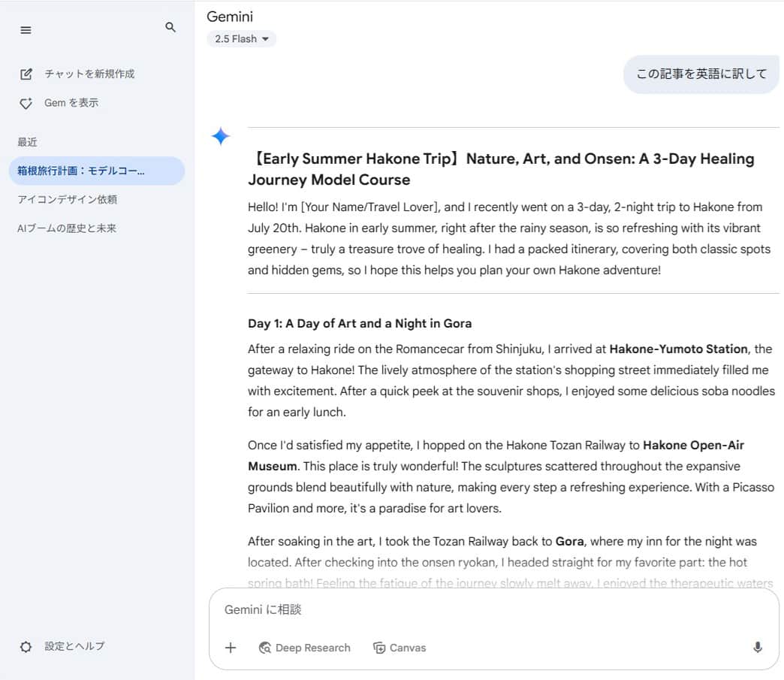The image size is (784, 680).
Task: Click the bold Hakone-Yumoto Station text
Action: point(678,349)
